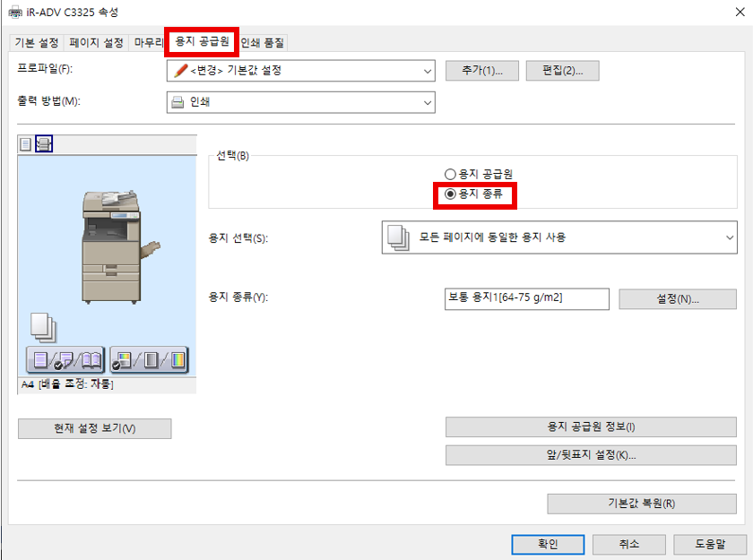Image resolution: width=753 pixels, height=560 pixels.
Task: Switch to the 기본 설정 tab
Action: coord(37,42)
